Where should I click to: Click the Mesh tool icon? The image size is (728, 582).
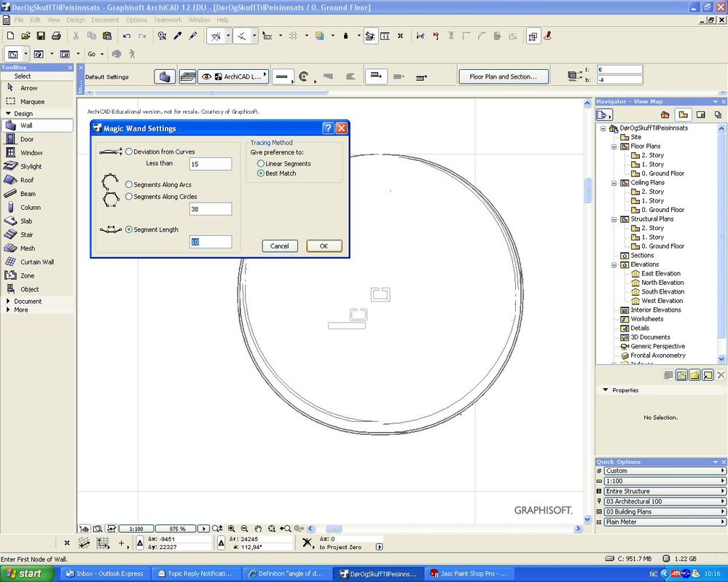pos(10,248)
